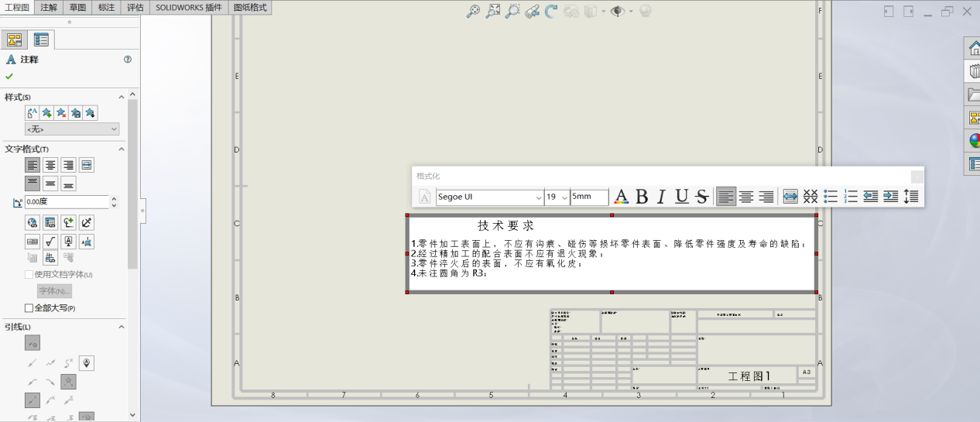This screenshot has width=980, height=422.
Task: Select right align in 文字格式 panel
Action: point(69,165)
